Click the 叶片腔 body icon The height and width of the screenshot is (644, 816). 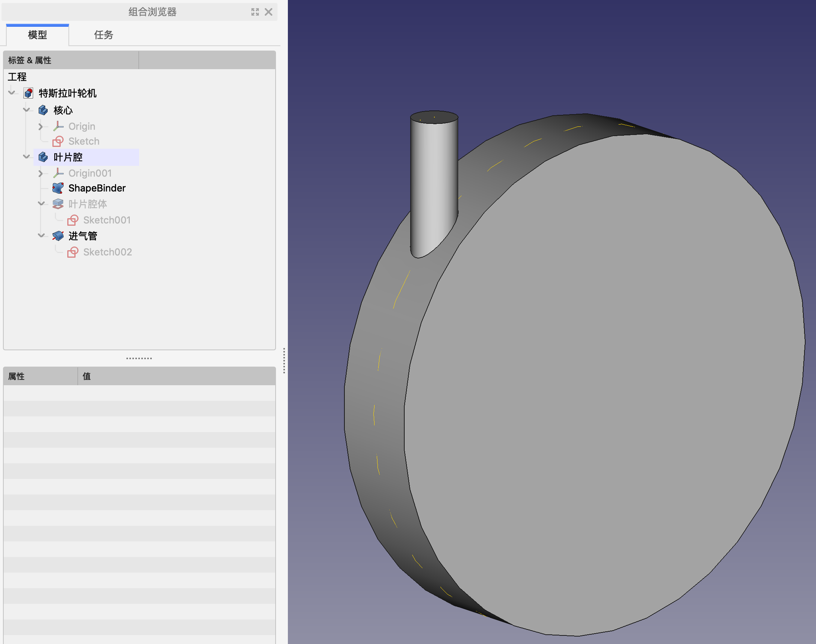point(43,157)
